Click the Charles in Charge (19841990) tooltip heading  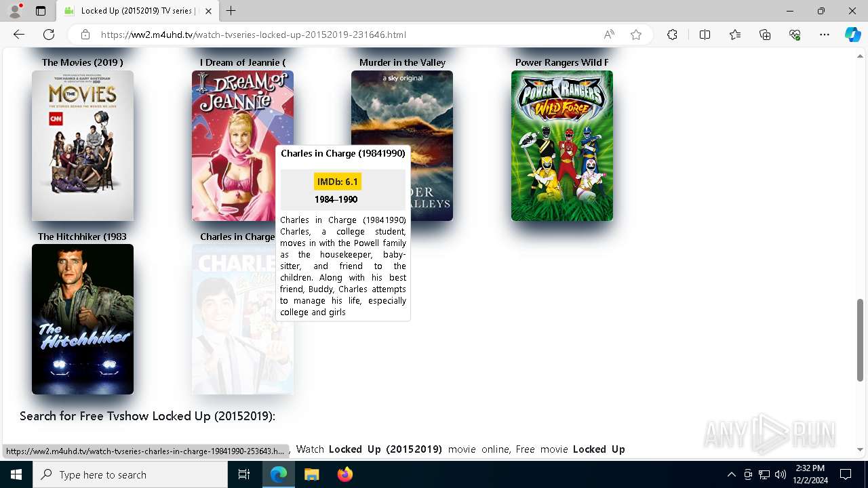pyautogui.click(x=343, y=153)
